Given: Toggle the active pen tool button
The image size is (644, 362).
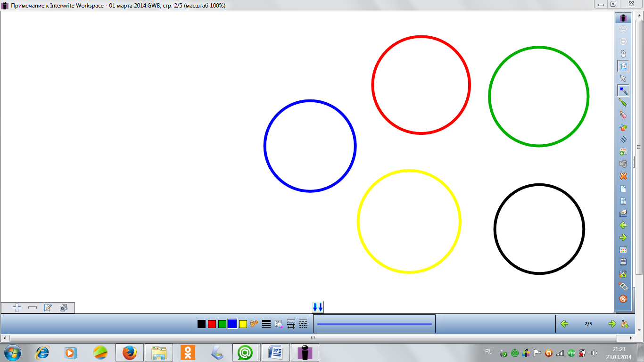Looking at the screenshot, I should [x=623, y=90].
